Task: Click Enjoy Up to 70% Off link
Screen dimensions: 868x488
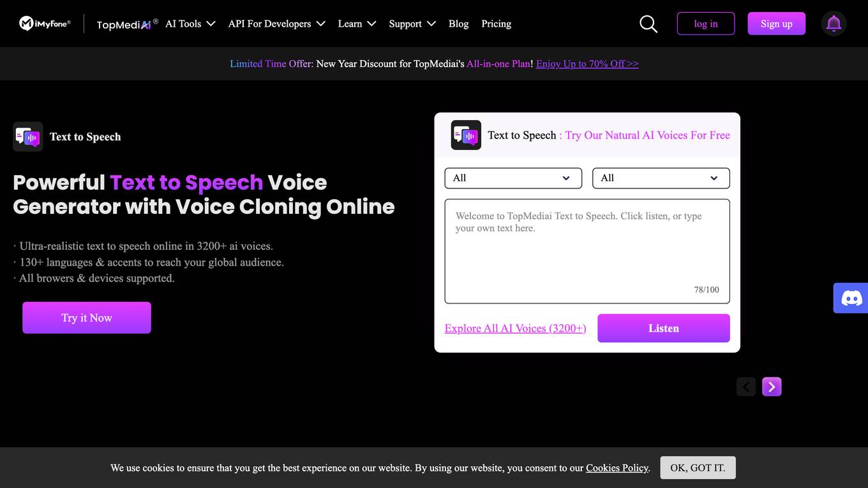Action: point(587,64)
